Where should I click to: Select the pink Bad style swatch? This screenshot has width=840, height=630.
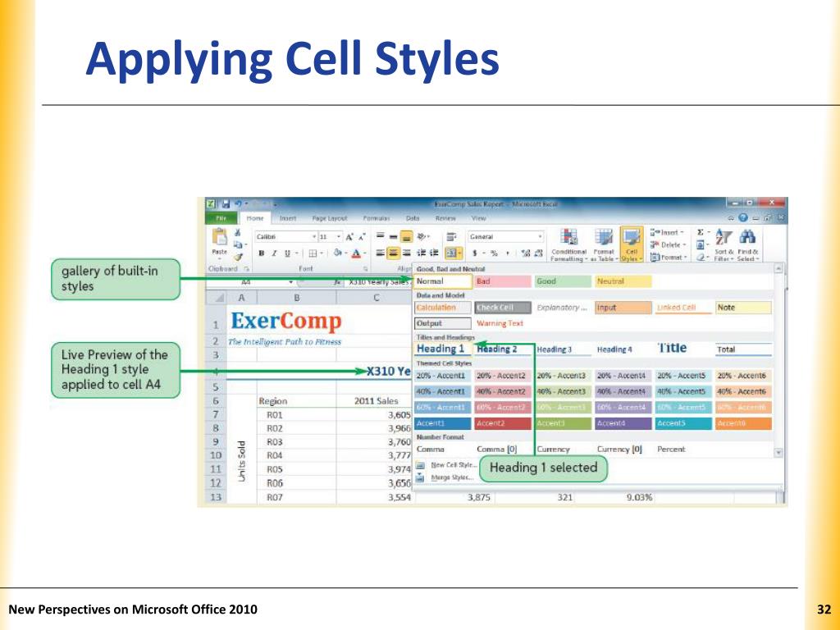501,281
